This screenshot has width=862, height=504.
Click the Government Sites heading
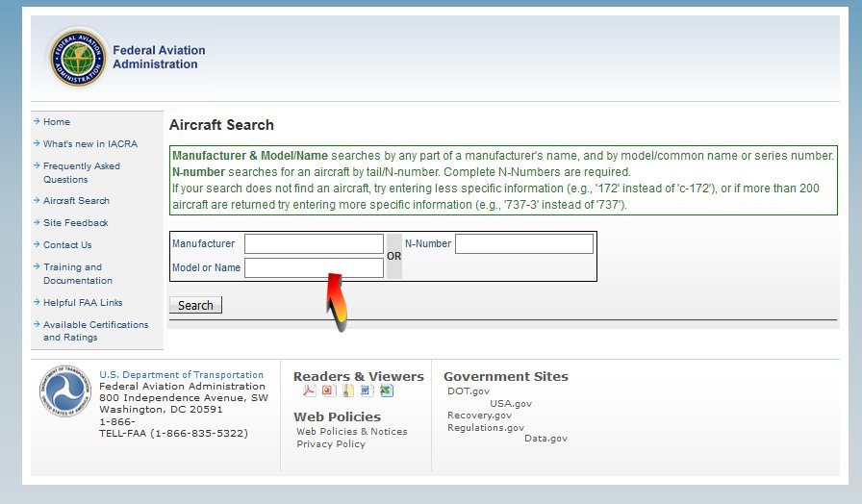[506, 376]
